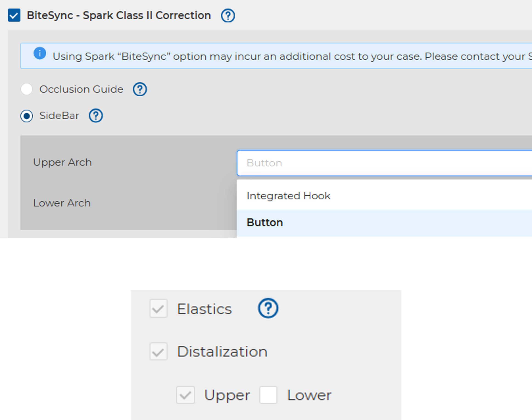The height and width of the screenshot is (420, 532).
Task: Select Occlusion Guide radio button
Action: click(27, 89)
